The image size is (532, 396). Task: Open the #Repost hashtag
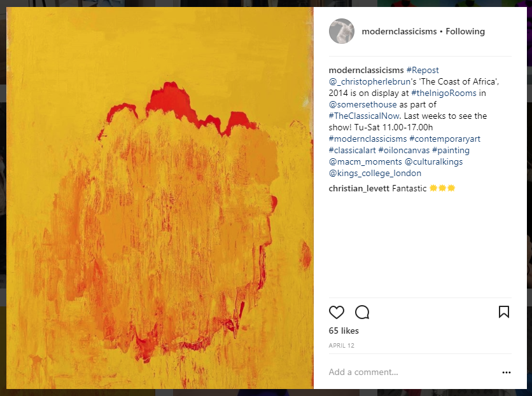click(x=423, y=70)
